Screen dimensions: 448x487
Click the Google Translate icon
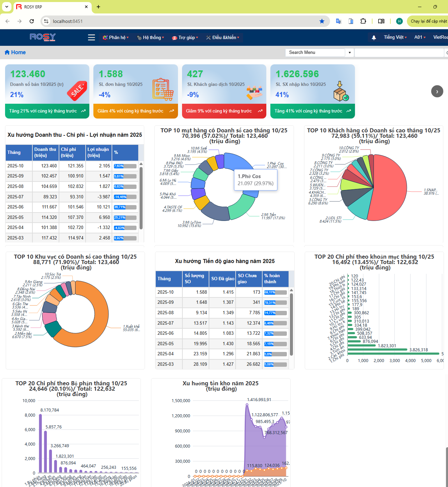338,21
